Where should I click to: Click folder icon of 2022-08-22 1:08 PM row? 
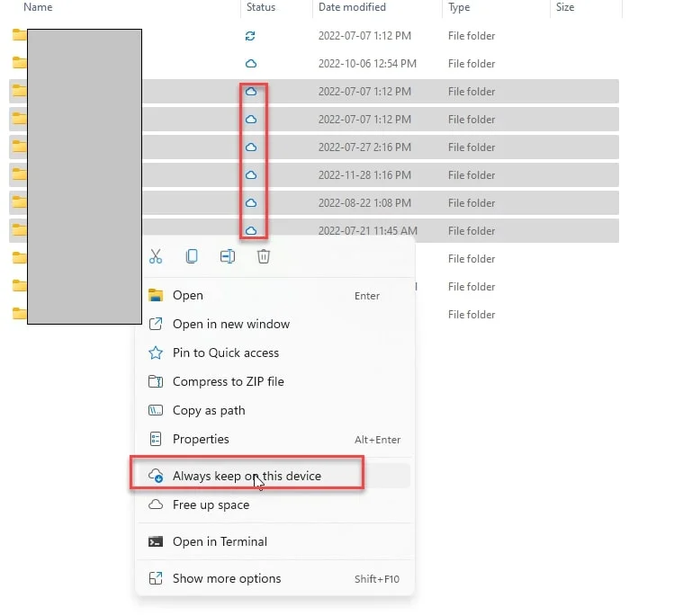pos(19,202)
